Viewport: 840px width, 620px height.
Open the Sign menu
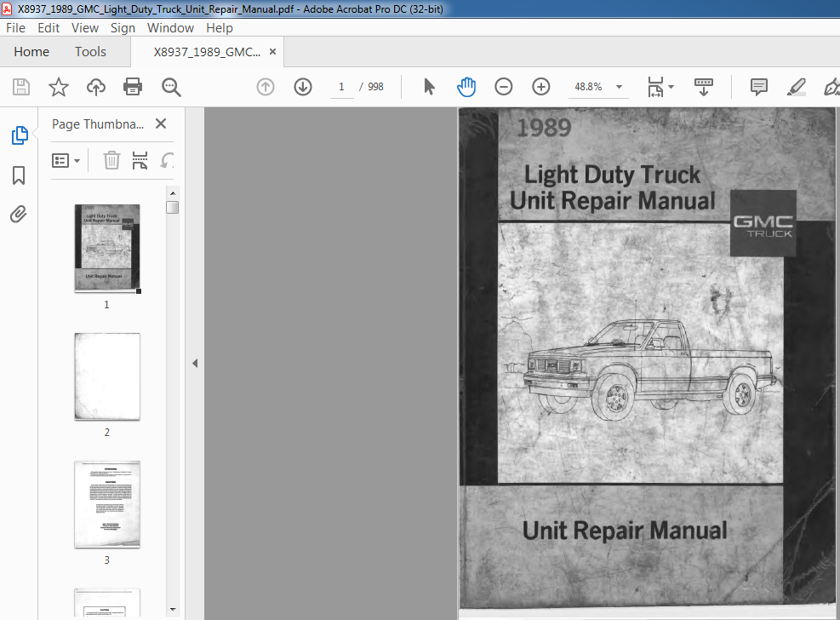[x=123, y=28]
